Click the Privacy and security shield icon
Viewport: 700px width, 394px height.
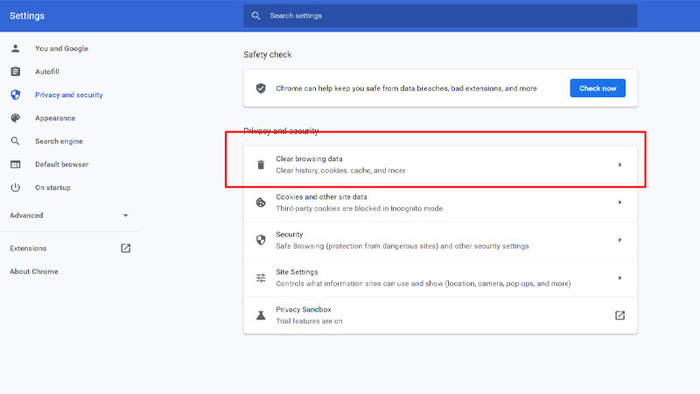pos(15,95)
